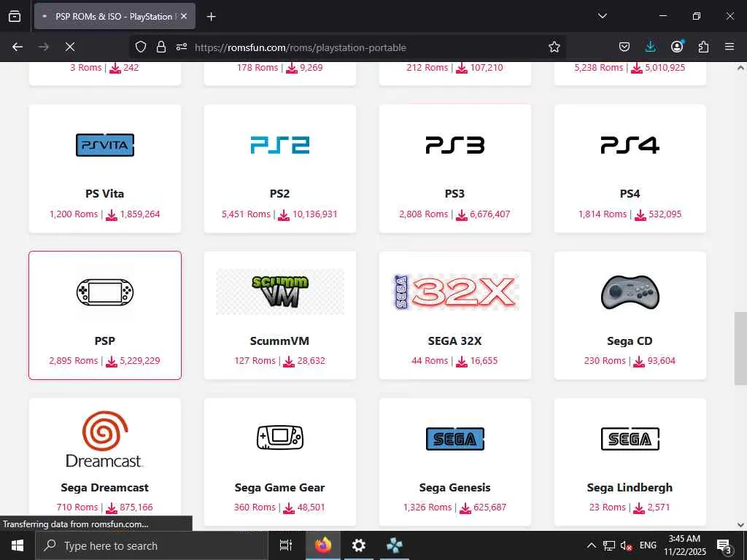Open the Sega Lindbergh title link

click(630, 488)
